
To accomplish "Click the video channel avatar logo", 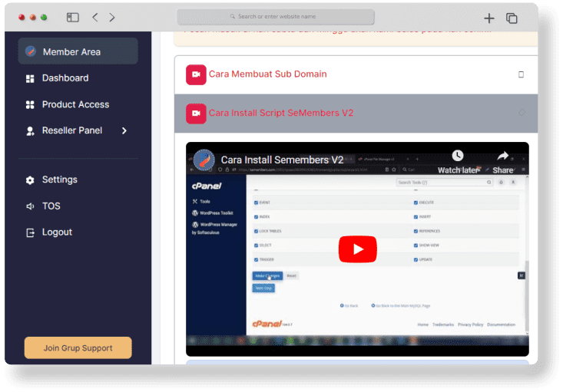I will point(204,160).
